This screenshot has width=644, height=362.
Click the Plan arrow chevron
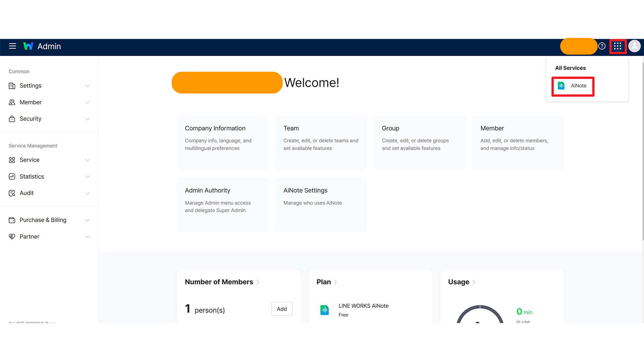click(335, 282)
